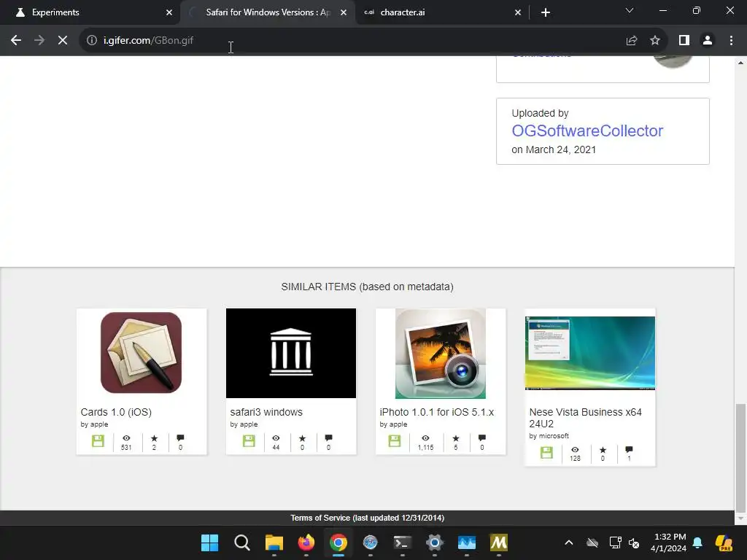This screenshot has height=560, width=747.
Task: Switch to the Experiments tab
Action: [x=90, y=12]
